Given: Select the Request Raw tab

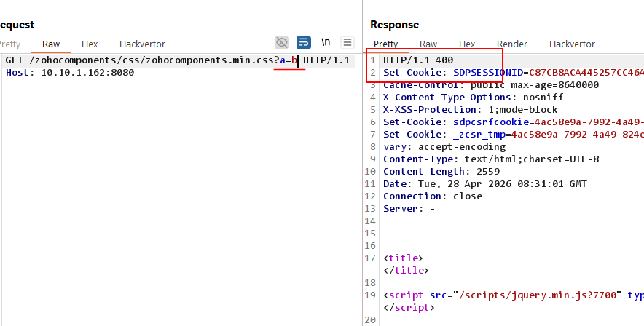Looking at the screenshot, I should 51,44.
